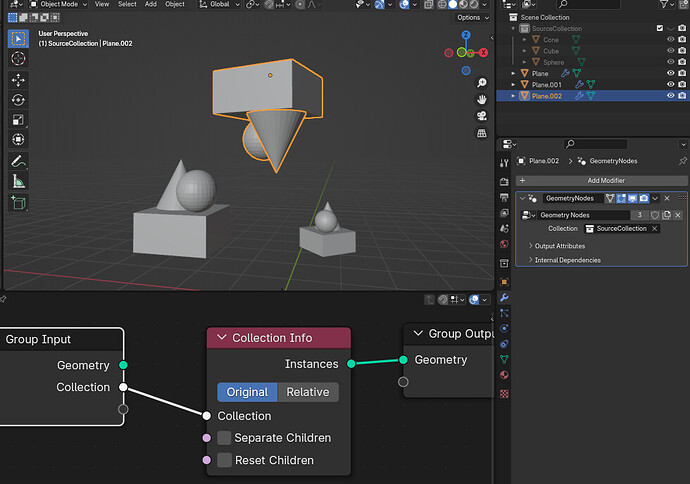Screen dimensions: 690x484
Task: Toggle modifier edit mode display
Action: [621, 198]
